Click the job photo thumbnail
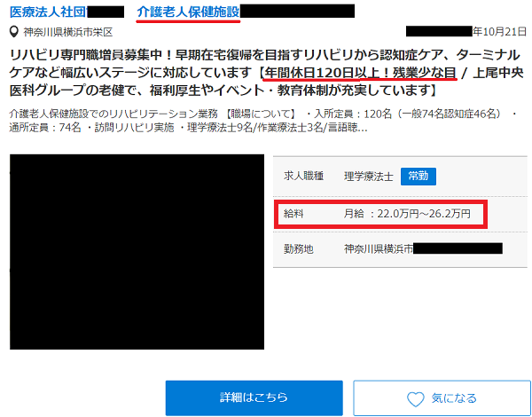 click(137, 251)
